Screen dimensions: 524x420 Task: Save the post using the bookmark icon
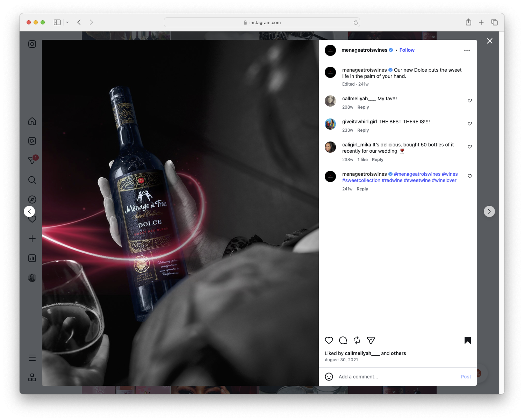click(467, 340)
